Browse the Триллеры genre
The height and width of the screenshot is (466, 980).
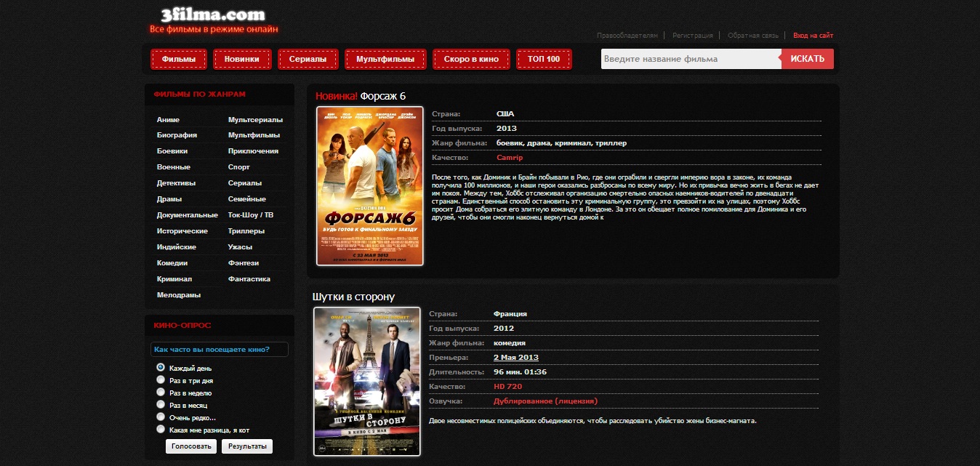(x=246, y=231)
